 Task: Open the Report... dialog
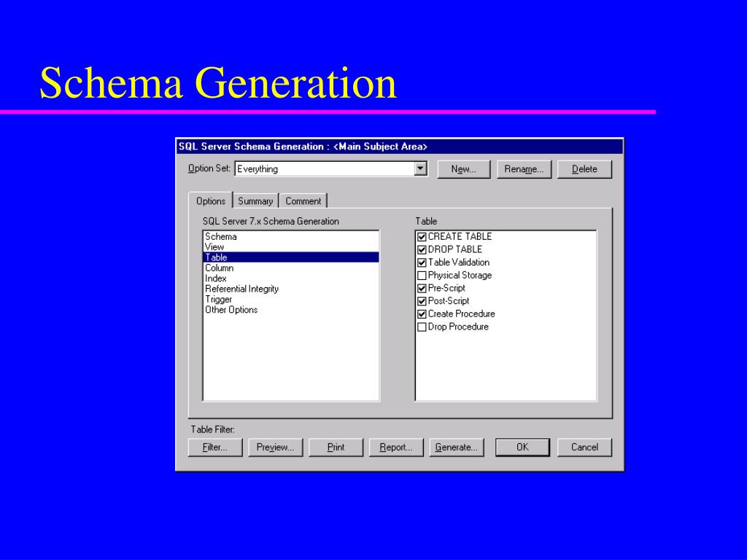pos(396,447)
